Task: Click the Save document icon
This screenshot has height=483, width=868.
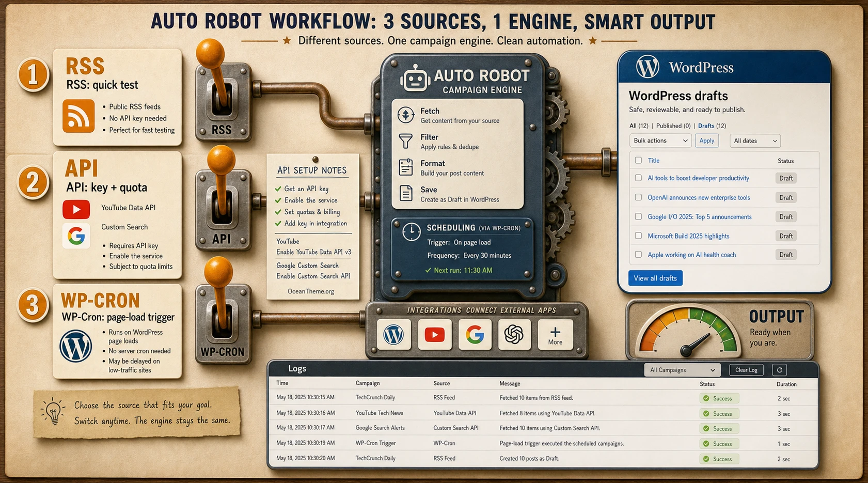Action: pos(406,194)
